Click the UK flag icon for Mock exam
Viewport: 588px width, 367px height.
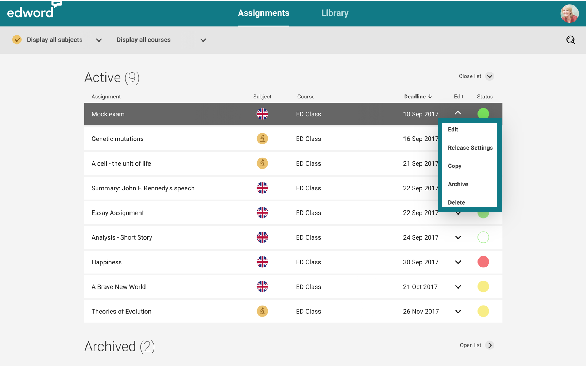point(262,114)
